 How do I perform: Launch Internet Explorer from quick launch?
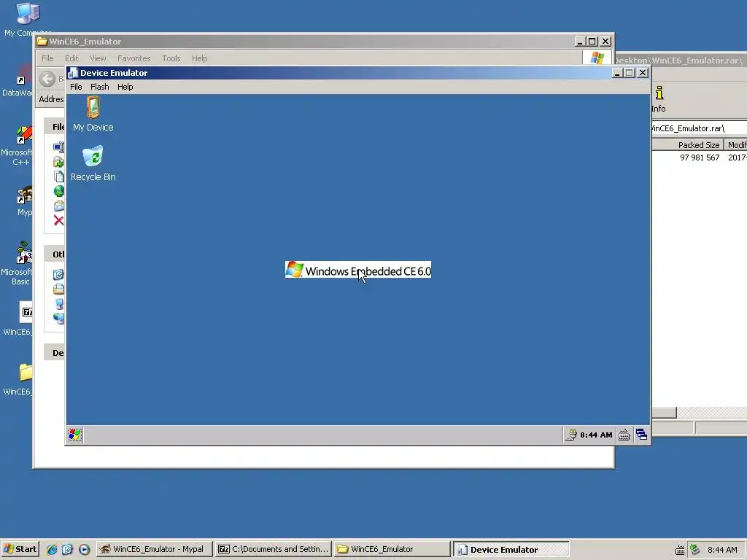(52, 549)
